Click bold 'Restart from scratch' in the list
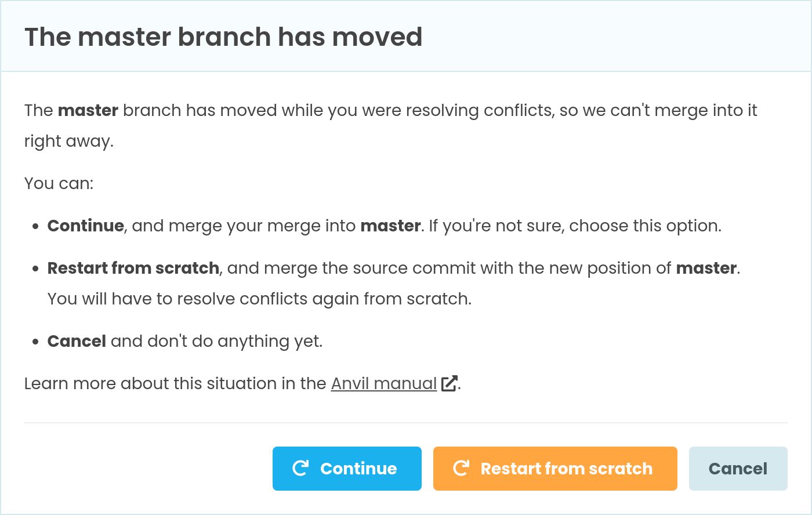This screenshot has width=812, height=515. pyautogui.click(x=133, y=268)
